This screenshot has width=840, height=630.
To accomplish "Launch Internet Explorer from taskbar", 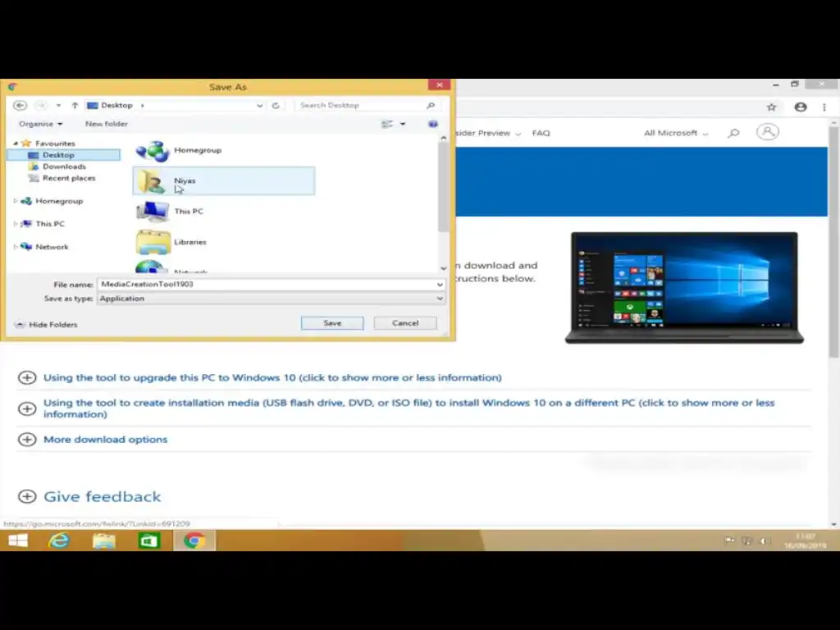I will click(x=59, y=541).
